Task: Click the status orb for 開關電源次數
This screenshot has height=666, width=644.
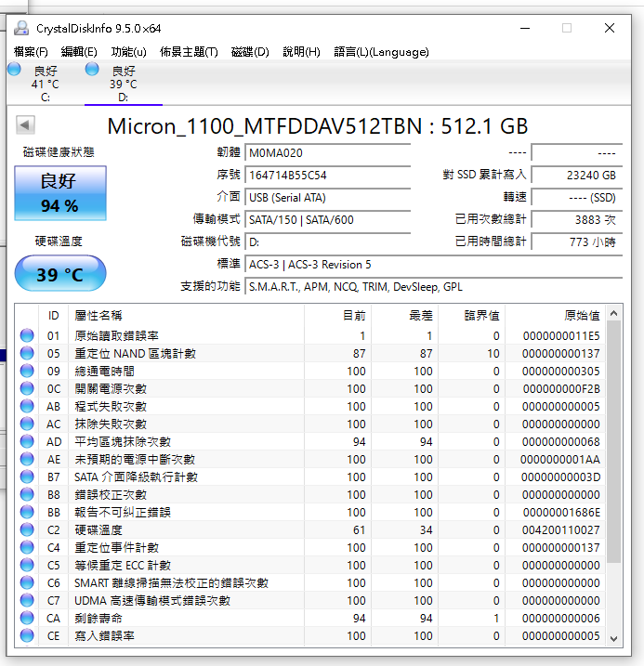Action: coord(27,388)
